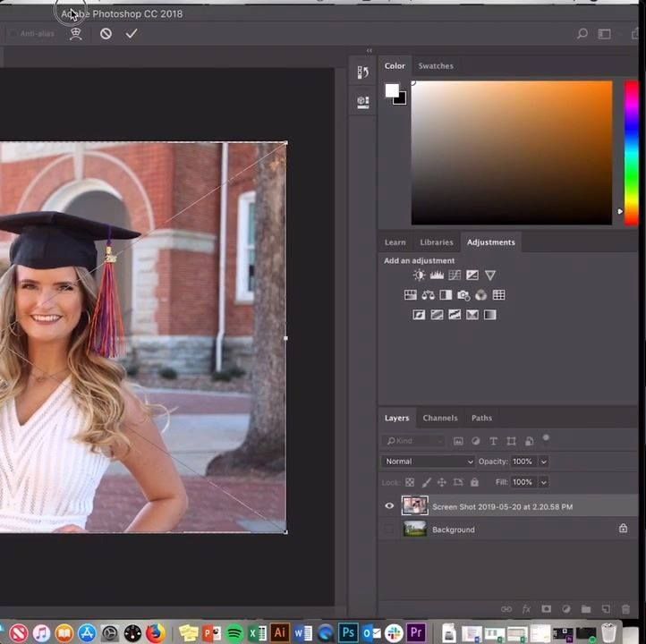The height and width of the screenshot is (644, 646).
Task: Open the Normal blend mode dropdown
Action: [428, 462]
